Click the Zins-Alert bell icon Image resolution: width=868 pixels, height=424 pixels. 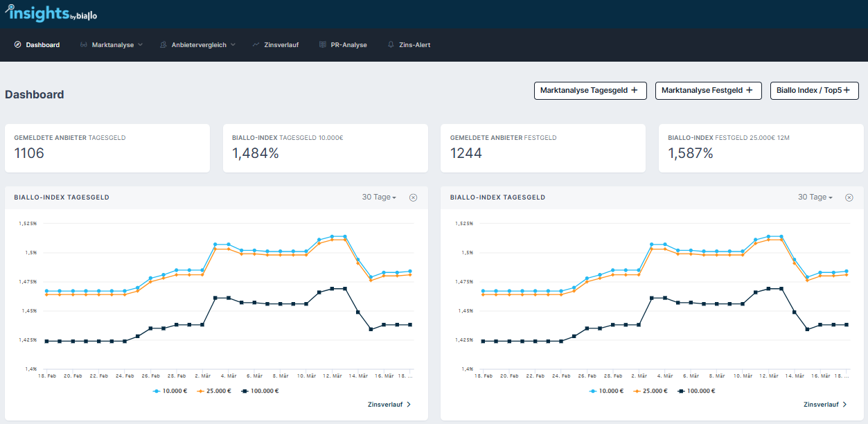tap(391, 45)
